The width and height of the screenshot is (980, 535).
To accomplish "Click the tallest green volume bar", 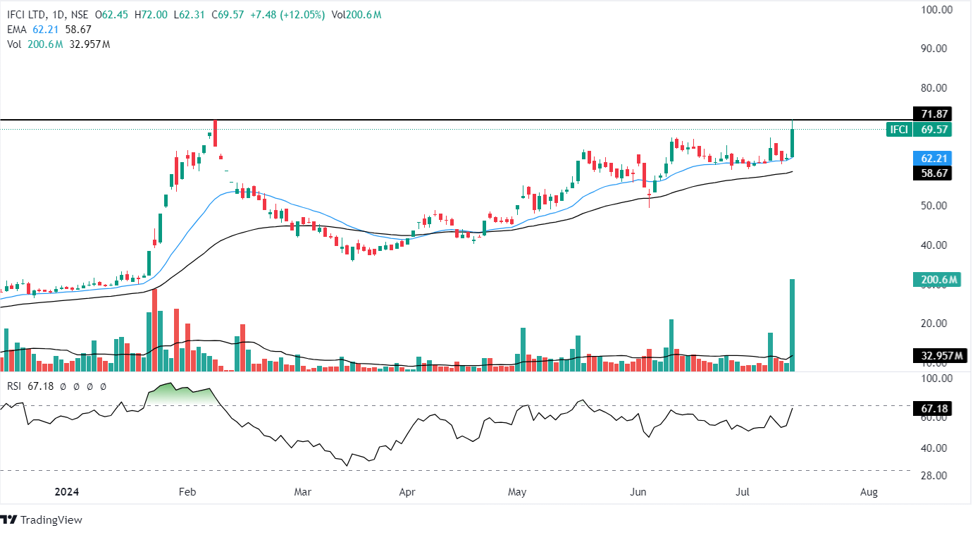I will (x=793, y=324).
